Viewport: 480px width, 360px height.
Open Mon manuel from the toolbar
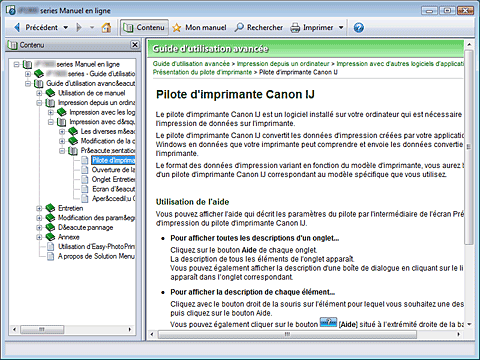click(199, 27)
